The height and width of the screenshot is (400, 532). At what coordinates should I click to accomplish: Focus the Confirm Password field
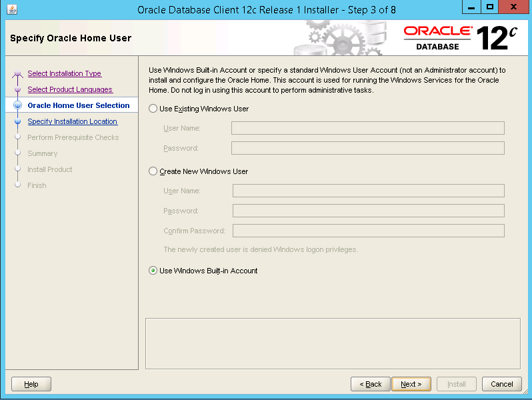tap(369, 231)
